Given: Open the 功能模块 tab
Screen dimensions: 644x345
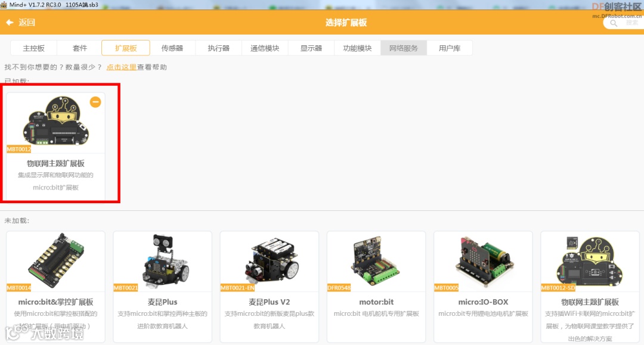Looking at the screenshot, I should 357,48.
